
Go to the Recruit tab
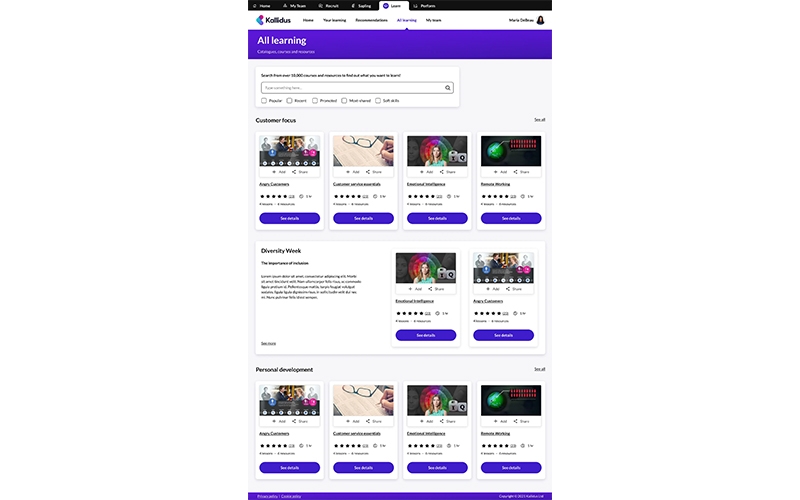click(x=329, y=6)
